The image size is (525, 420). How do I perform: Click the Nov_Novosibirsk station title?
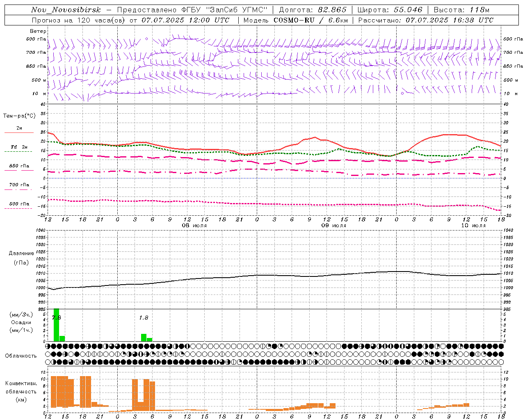[x=66, y=10]
